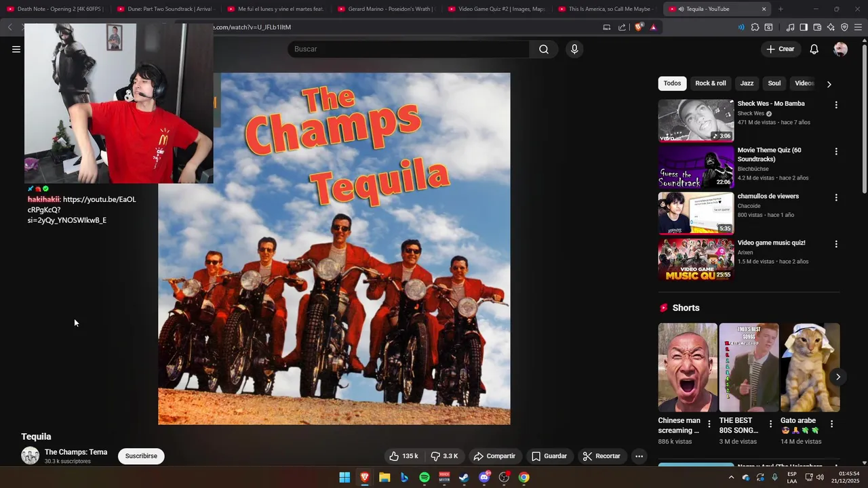Open the YouTube account avatar menu

pos(840,49)
